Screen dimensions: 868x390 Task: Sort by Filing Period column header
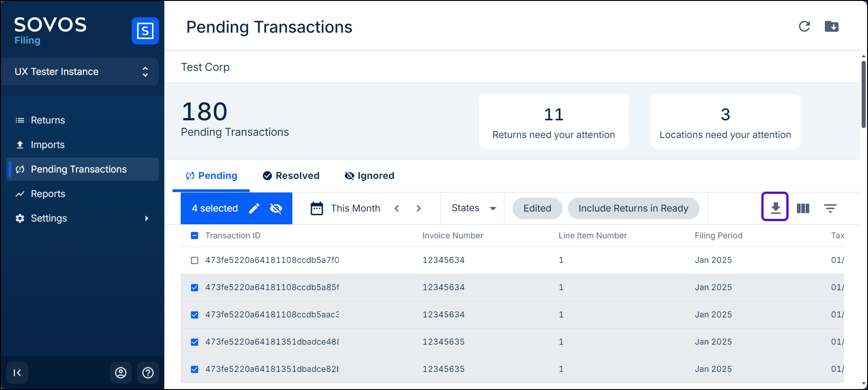(x=719, y=236)
